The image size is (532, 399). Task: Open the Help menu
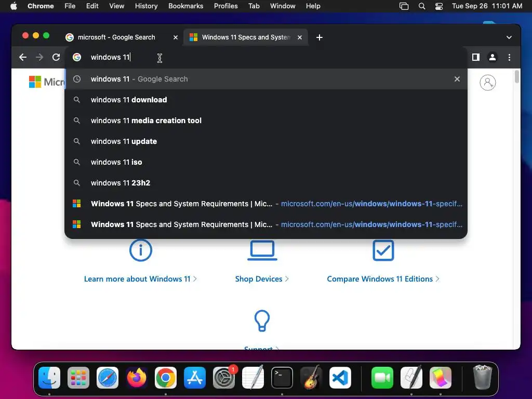(313, 6)
